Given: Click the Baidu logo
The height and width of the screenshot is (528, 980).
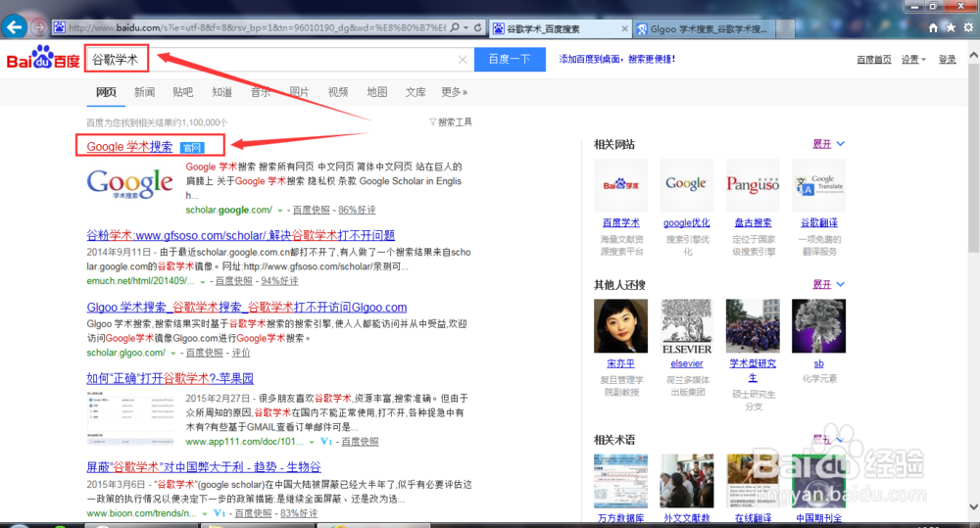Looking at the screenshot, I should pos(43,58).
